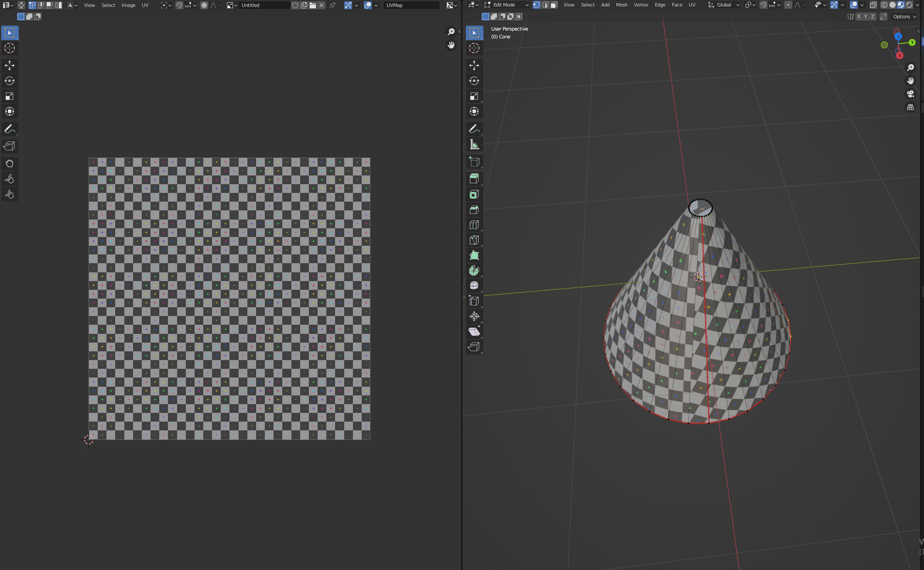
Task: Toggle X axis mirror
Action: 859,17
